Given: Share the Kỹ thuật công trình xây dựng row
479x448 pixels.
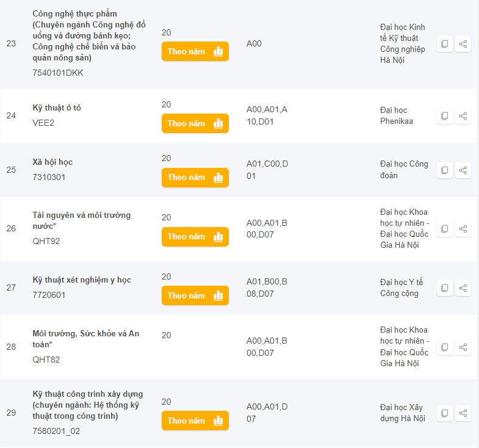Looking at the screenshot, I should (x=463, y=413).
